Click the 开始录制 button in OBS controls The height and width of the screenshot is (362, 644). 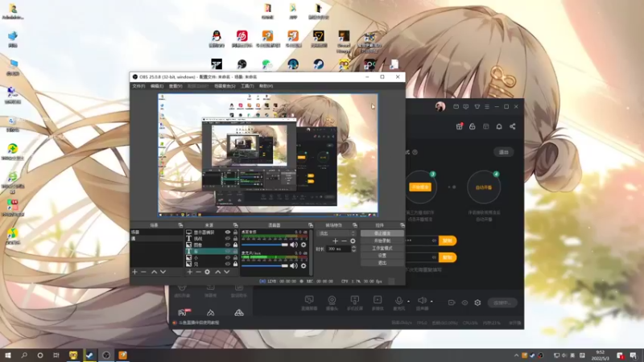pyautogui.click(x=382, y=241)
